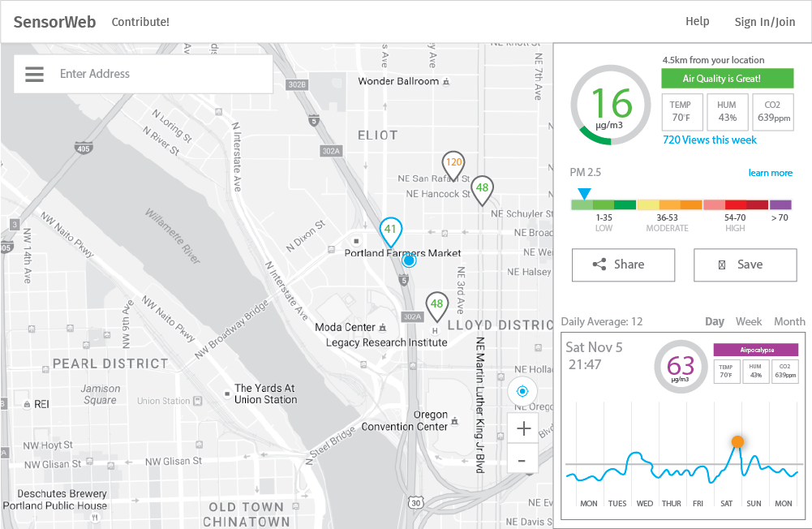Select the Day chart view
The width and height of the screenshot is (812, 529).
(x=714, y=322)
